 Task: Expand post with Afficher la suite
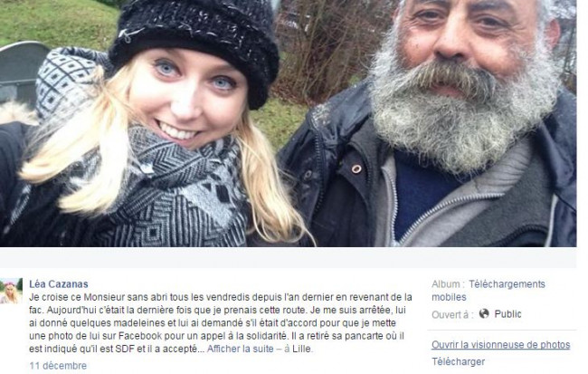[x=240, y=349]
